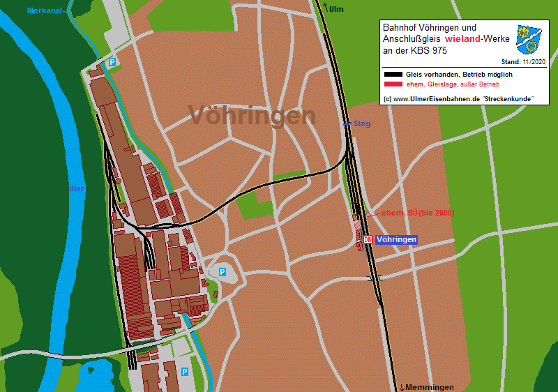The height and width of the screenshot is (392, 558).
Task: Click the parking icon south of the factory
Action: [185, 372]
